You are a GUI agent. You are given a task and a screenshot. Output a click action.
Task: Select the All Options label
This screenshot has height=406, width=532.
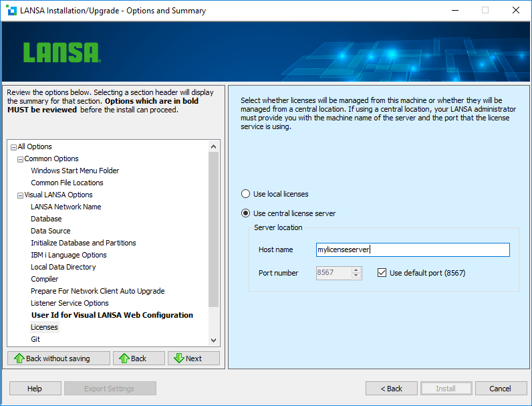click(35, 146)
